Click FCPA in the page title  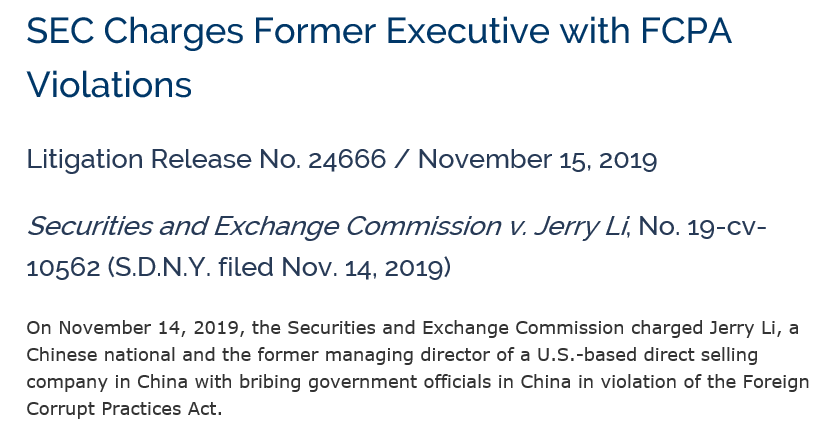[685, 31]
